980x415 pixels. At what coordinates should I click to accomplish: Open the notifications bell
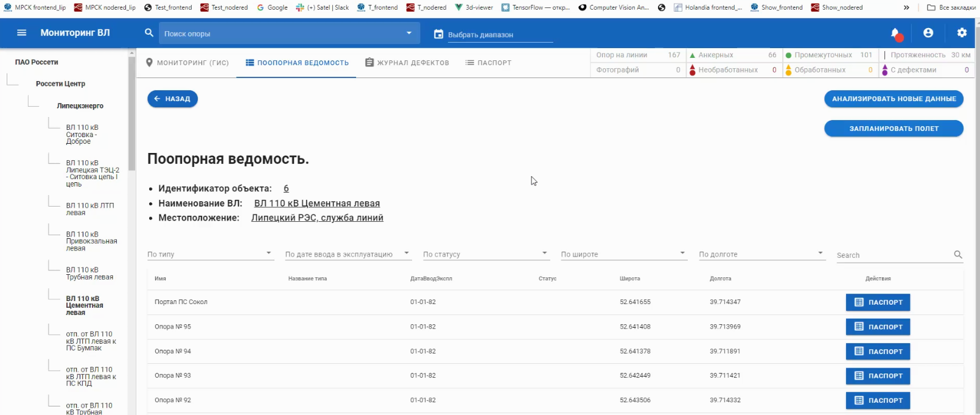point(895,34)
